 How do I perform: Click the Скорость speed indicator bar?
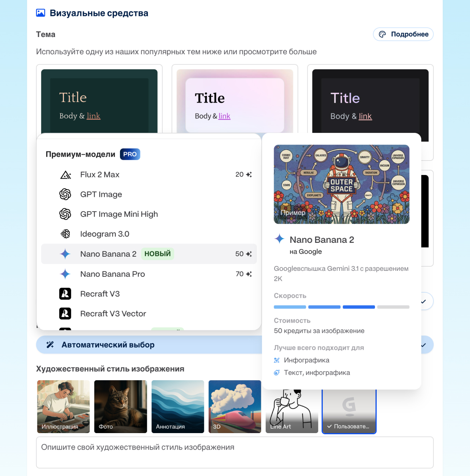[x=341, y=307]
